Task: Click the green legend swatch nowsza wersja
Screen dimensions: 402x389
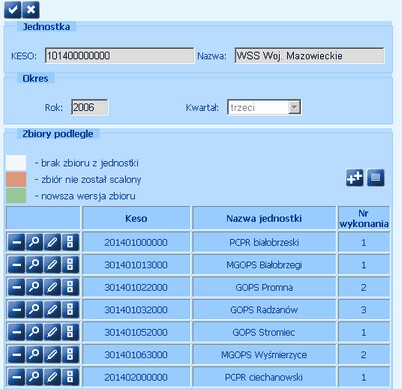Action: click(x=16, y=196)
